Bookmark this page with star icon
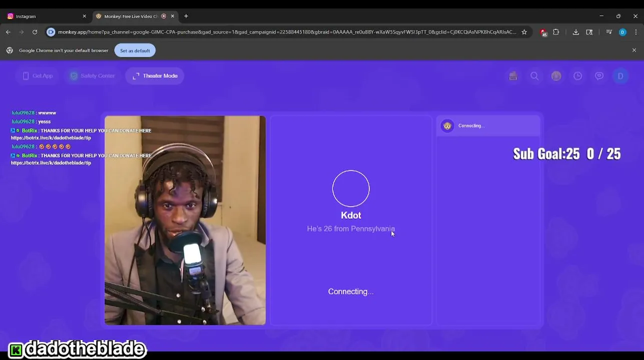 click(x=524, y=32)
